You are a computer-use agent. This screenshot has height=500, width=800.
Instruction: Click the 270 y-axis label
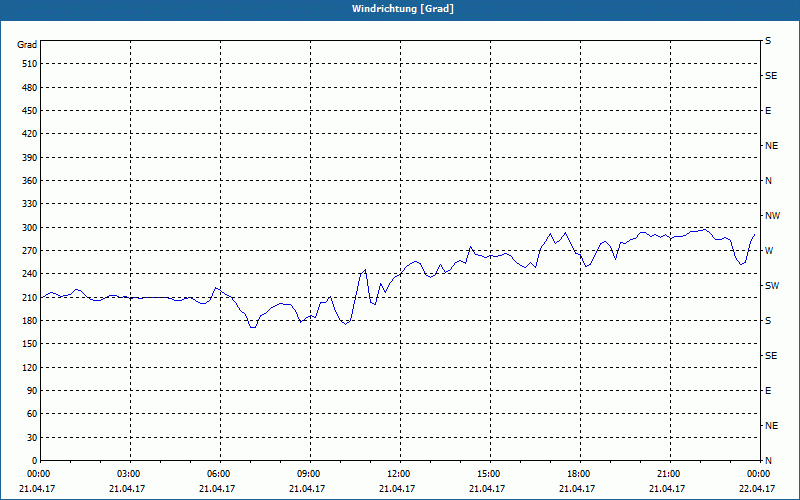click(x=30, y=251)
